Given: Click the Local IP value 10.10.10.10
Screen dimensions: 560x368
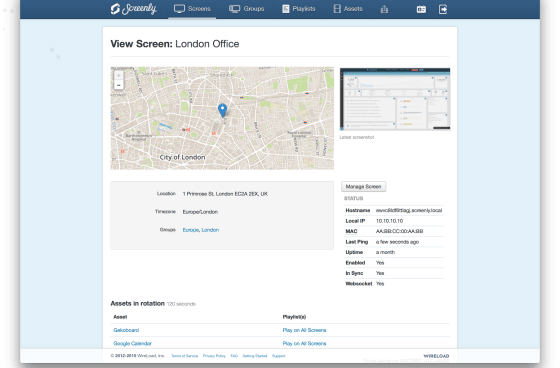Looking at the screenshot, I should [x=389, y=221].
